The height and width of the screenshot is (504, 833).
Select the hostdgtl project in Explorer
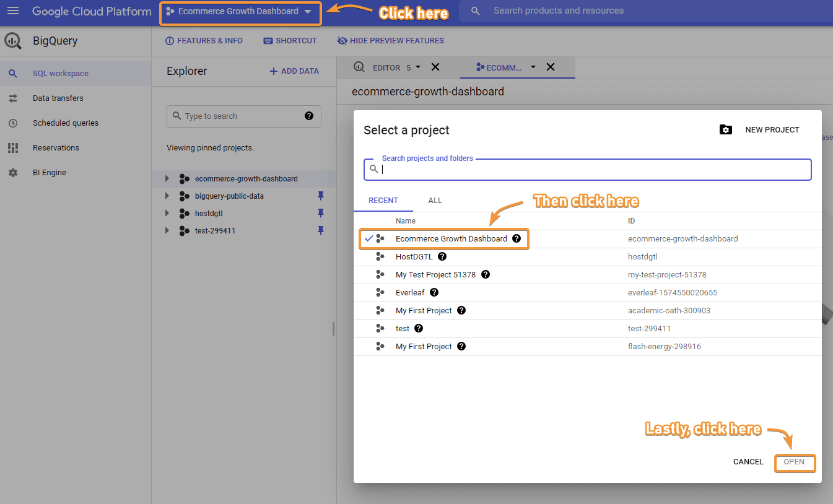[209, 214]
